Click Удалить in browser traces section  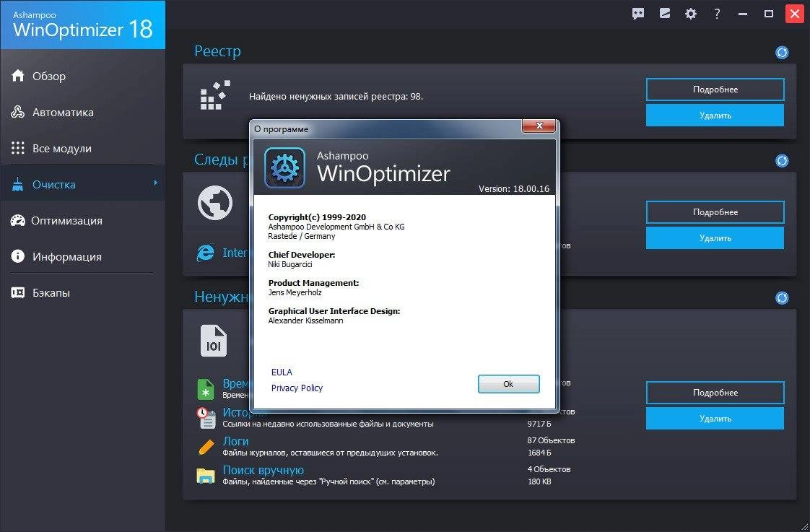click(x=715, y=238)
